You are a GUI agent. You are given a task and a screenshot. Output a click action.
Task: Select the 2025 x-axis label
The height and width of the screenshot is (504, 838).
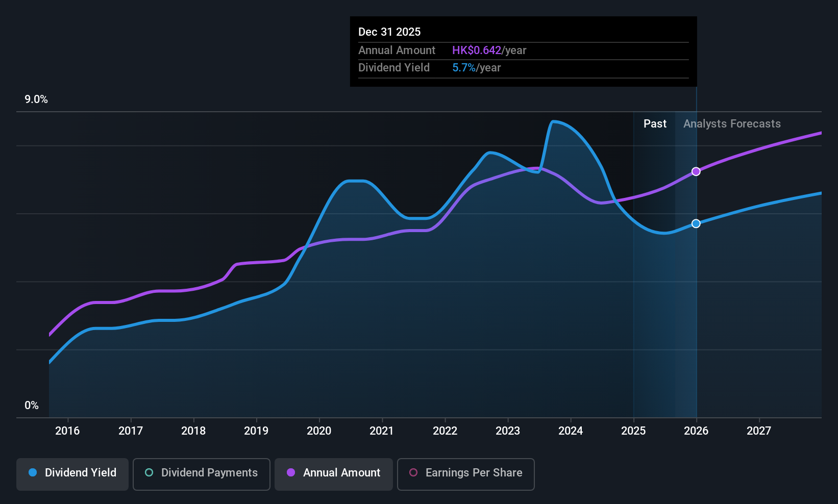633,431
